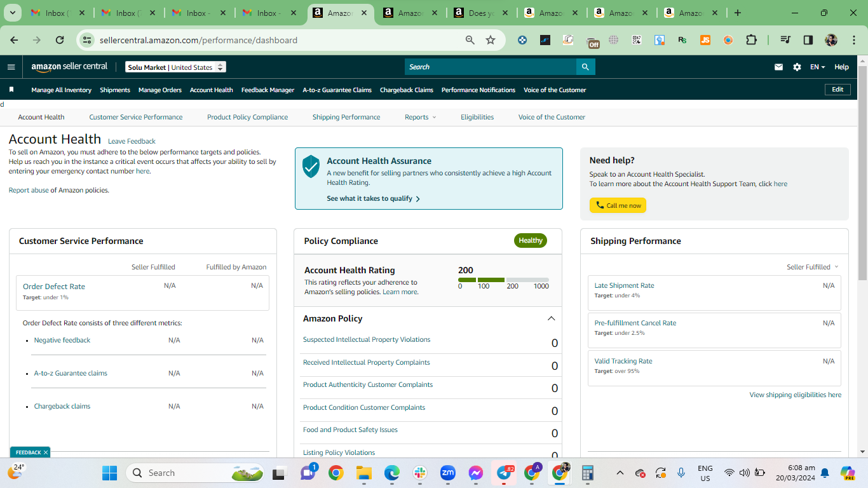Open the Chrome profile avatar
868x488 pixels.
click(831, 40)
